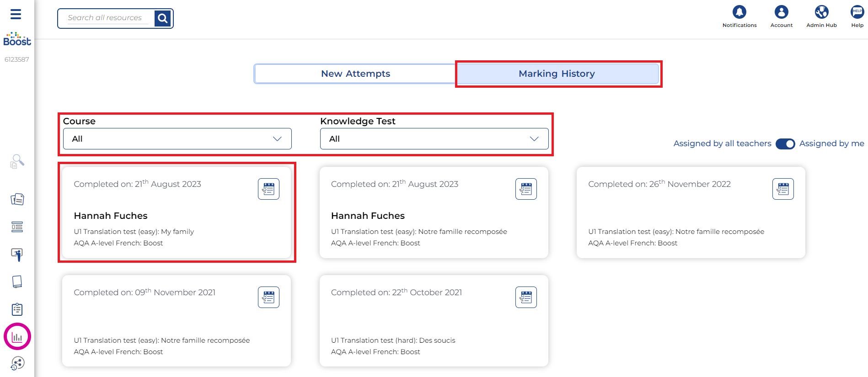
Task: Click the search magnifier button
Action: tap(162, 18)
